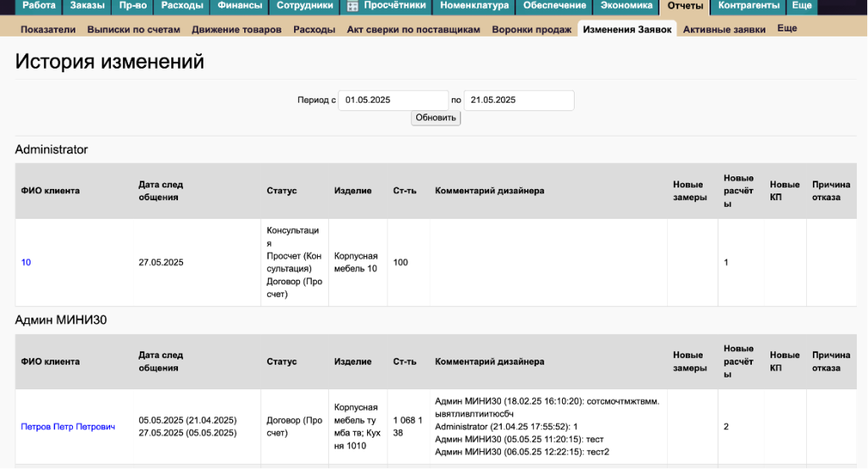Select the Движение товаров report
The width and height of the screenshot is (868, 469).
pyautogui.click(x=236, y=30)
